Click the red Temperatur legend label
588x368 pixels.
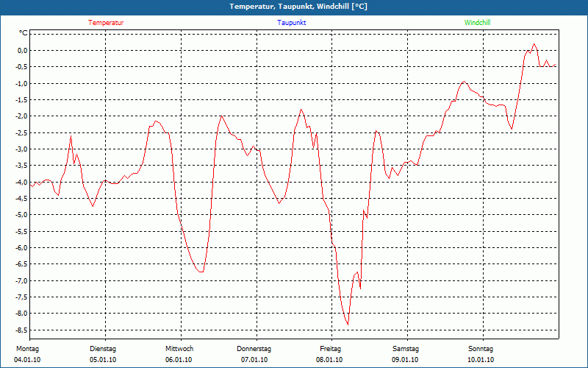tap(106, 23)
